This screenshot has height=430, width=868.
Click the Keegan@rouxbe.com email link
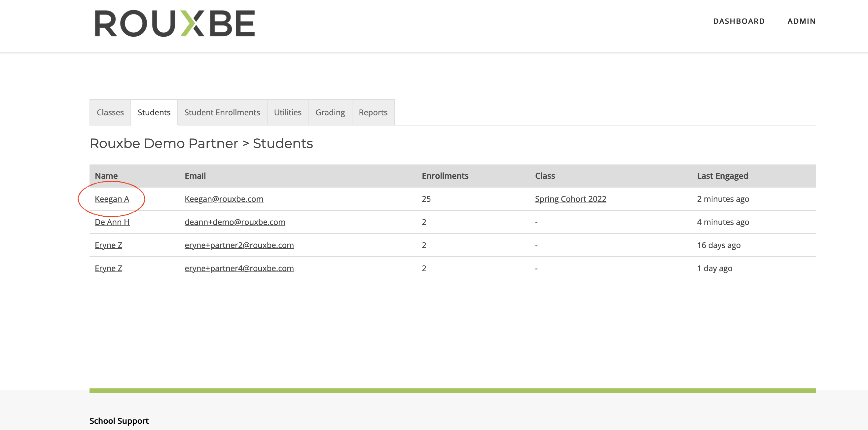[224, 199]
